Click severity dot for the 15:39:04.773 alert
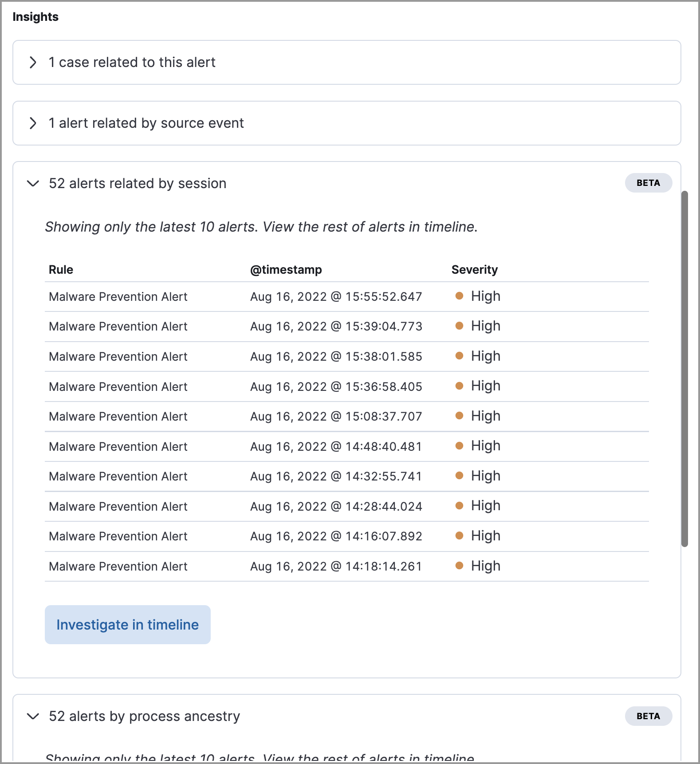 (460, 326)
